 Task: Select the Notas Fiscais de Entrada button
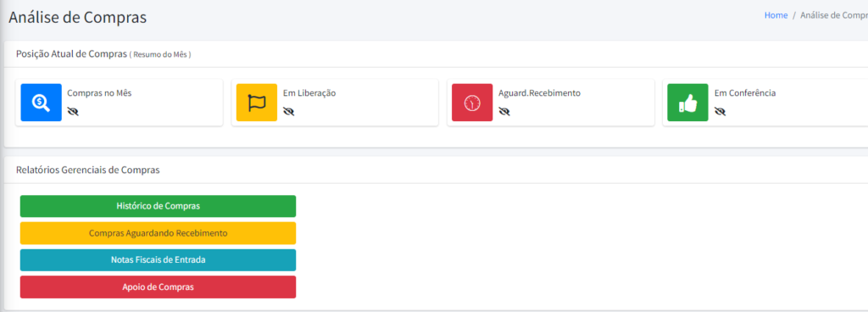[158, 260]
